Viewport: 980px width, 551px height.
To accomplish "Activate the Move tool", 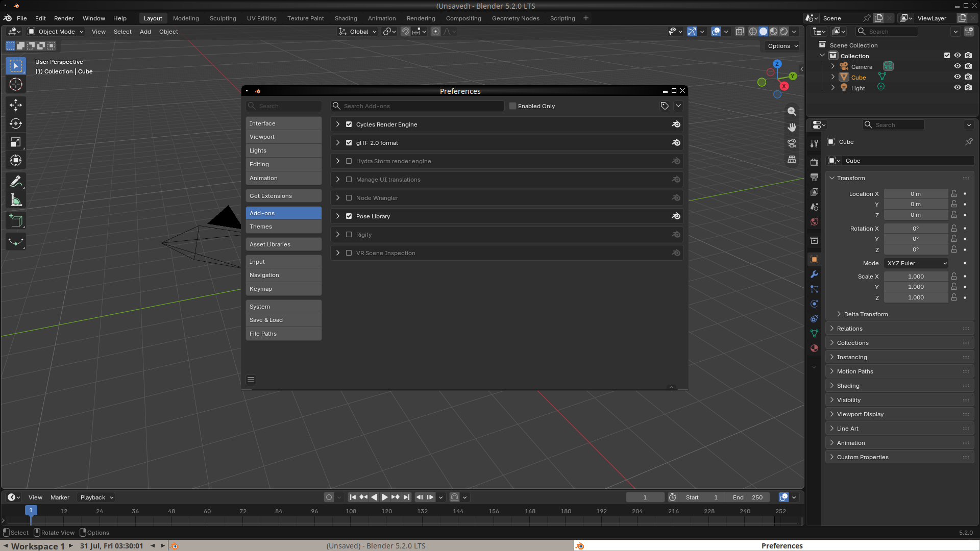I will pos(16,105).
